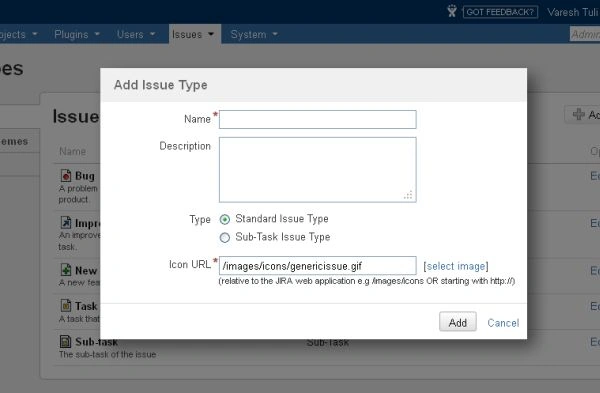Click the feedback mascot icon

452,11
